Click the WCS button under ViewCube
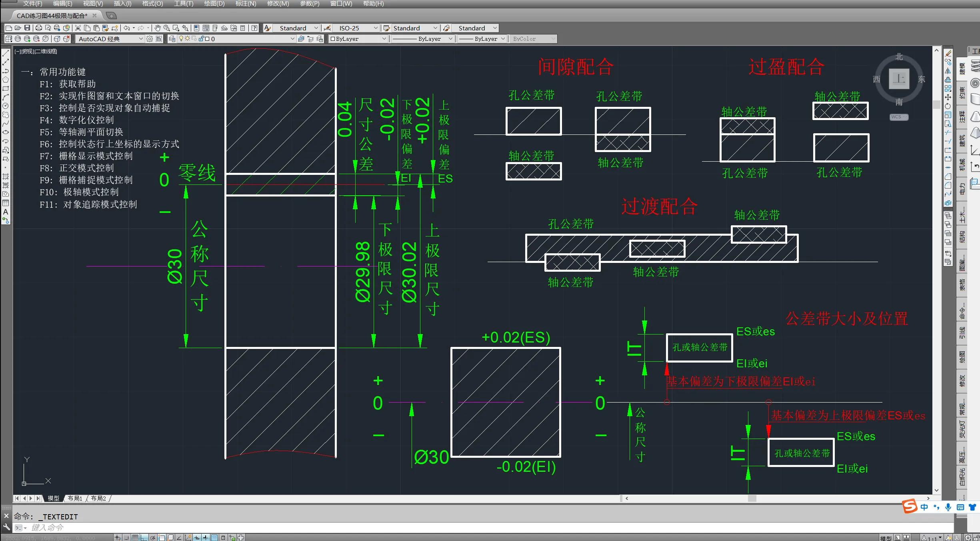 [899, 117]
